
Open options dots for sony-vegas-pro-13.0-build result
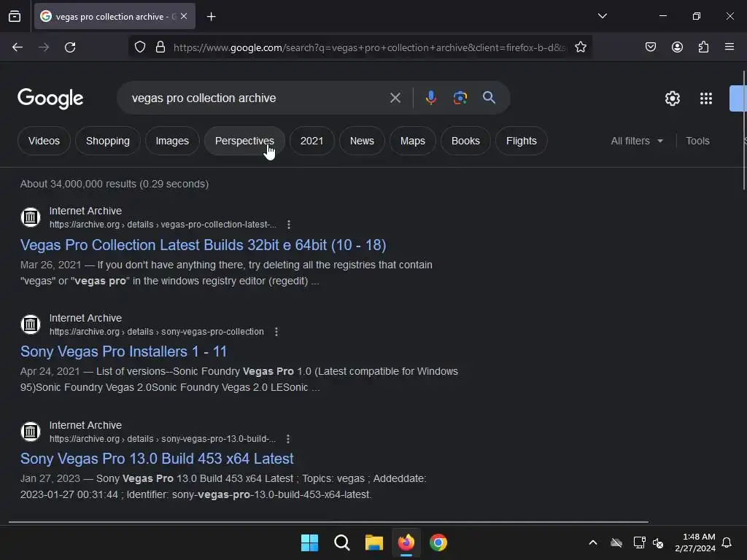pyautogui.click(x=287, y=438)
